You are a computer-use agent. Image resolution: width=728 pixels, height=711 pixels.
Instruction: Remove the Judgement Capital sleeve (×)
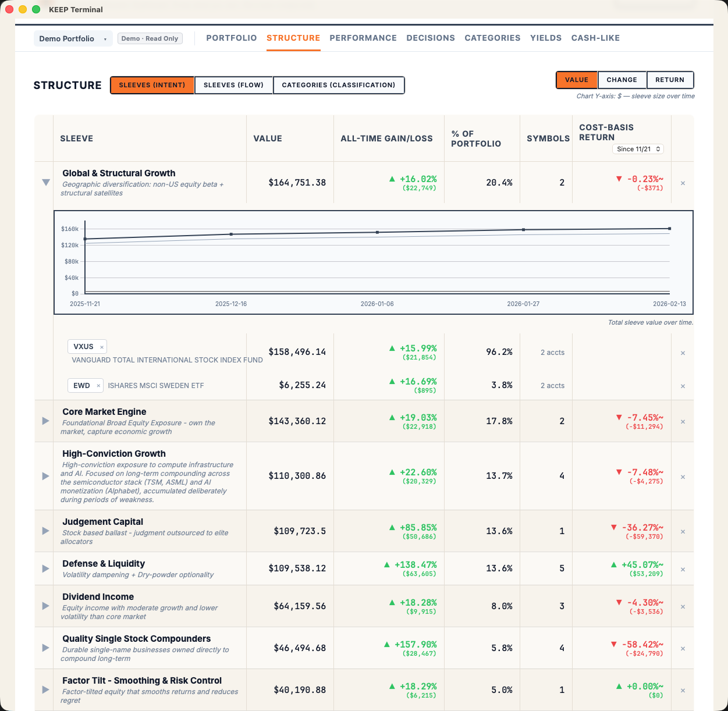click(x=683, y=532)
